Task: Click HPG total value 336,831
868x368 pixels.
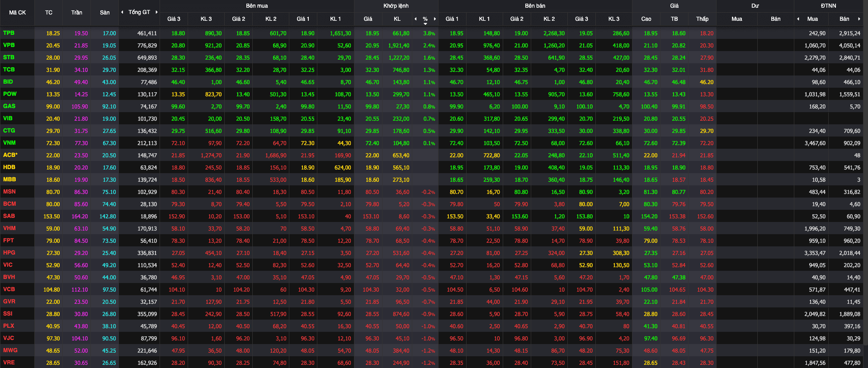Action: point(147,253)
